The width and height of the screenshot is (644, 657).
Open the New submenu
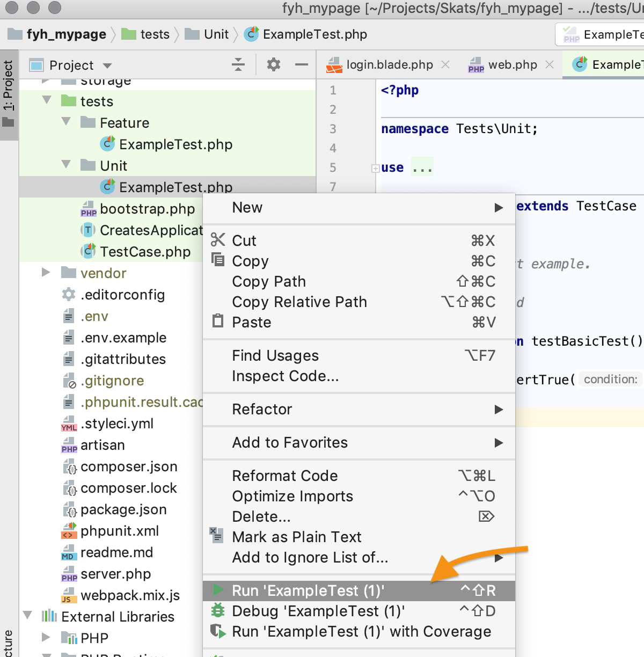pyautogui.click(x=359, y=208)
